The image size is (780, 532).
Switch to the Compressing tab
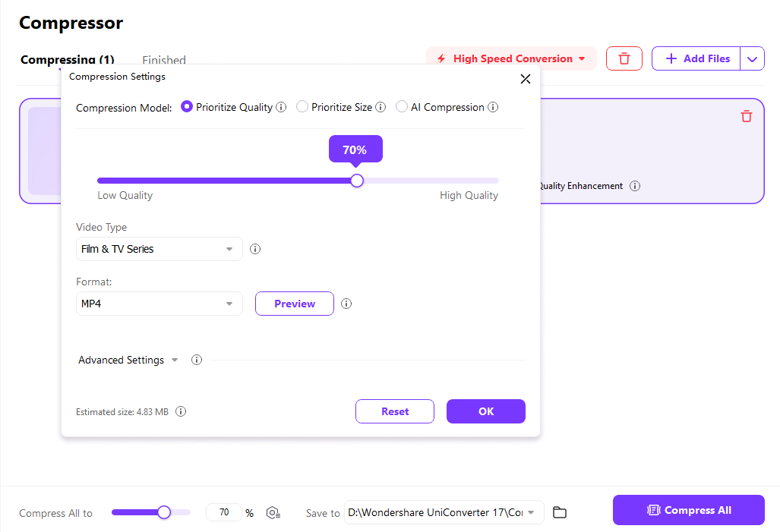point(67,60)
